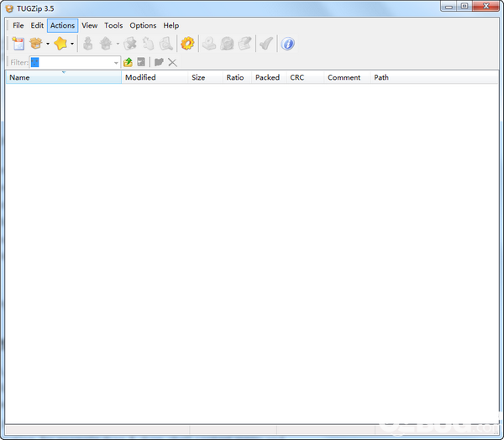Click the grayed checkmark test icon
Image resolution: width=504 pixels, height=440 pixels.
266,44
